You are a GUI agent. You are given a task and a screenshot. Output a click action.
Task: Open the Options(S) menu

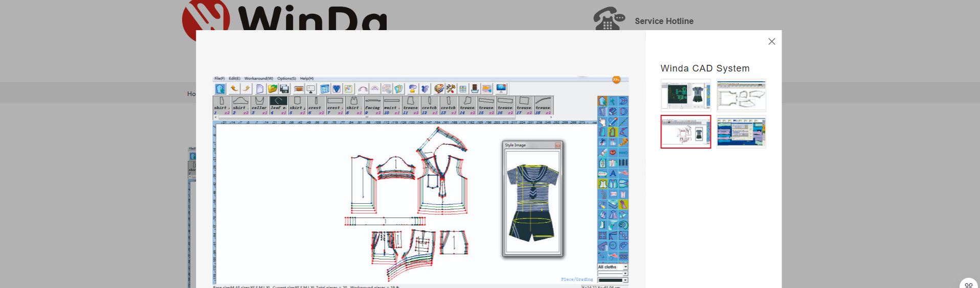point(286,79)
